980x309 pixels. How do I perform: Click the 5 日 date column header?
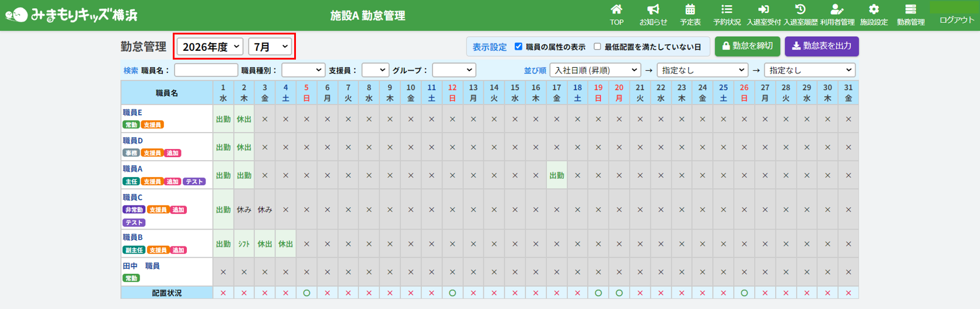coord(306,93)
